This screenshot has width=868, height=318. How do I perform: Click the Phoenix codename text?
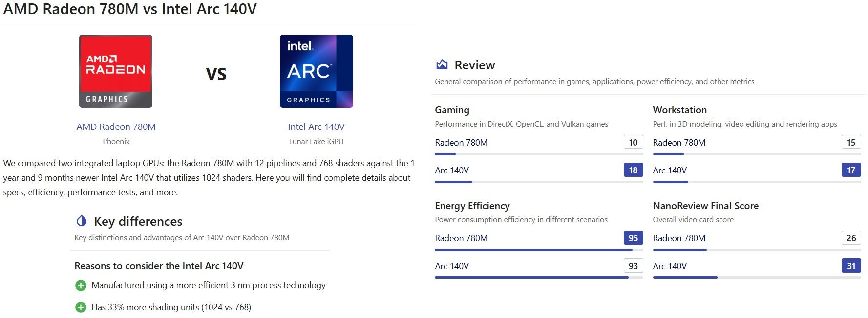point(116,141)
